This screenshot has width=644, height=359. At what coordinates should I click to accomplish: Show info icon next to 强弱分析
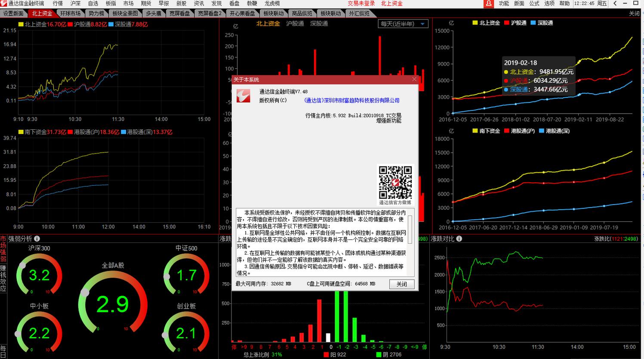pos(37,239)
